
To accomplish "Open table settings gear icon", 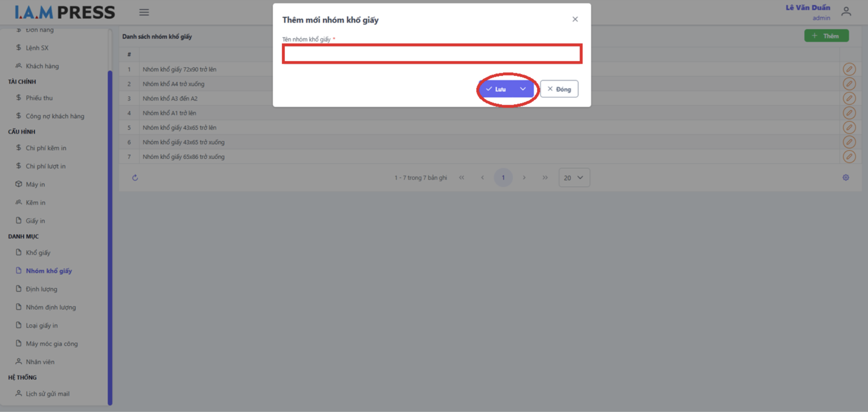I will [x=845, y=178].
